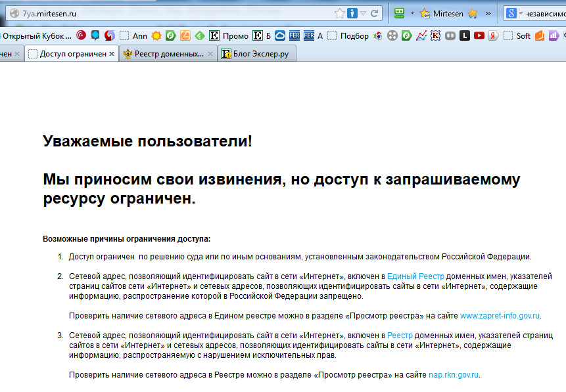The image size is (566, 392).
Task: Switch to the Блог Экслер.ру tab
Action: [x=255, y=54]
